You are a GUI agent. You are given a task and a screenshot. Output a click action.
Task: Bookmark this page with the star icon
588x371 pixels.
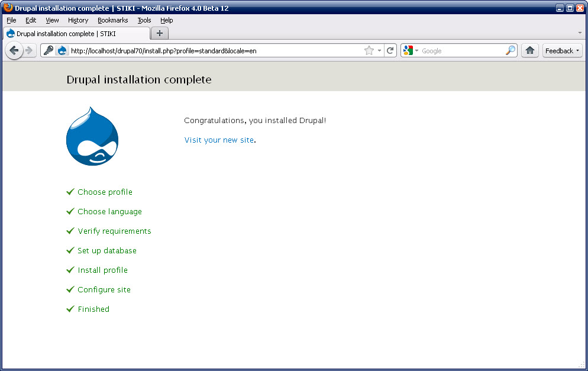tap(369, 51)
